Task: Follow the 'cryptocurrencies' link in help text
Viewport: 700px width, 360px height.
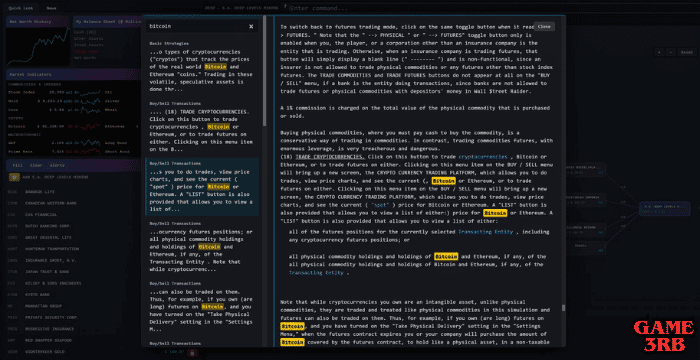Action: (x=482, y=157)
